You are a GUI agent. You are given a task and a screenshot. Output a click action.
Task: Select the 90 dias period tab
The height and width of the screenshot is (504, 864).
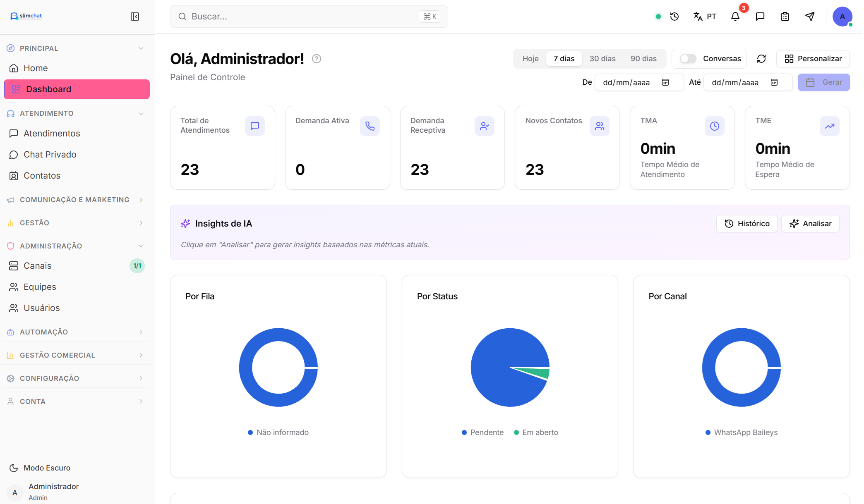[643, 59]
